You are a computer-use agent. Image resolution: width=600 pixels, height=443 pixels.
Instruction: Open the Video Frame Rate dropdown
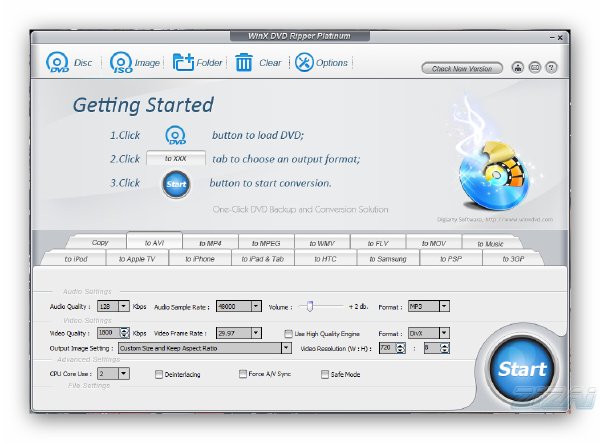[x=256, y=333]
